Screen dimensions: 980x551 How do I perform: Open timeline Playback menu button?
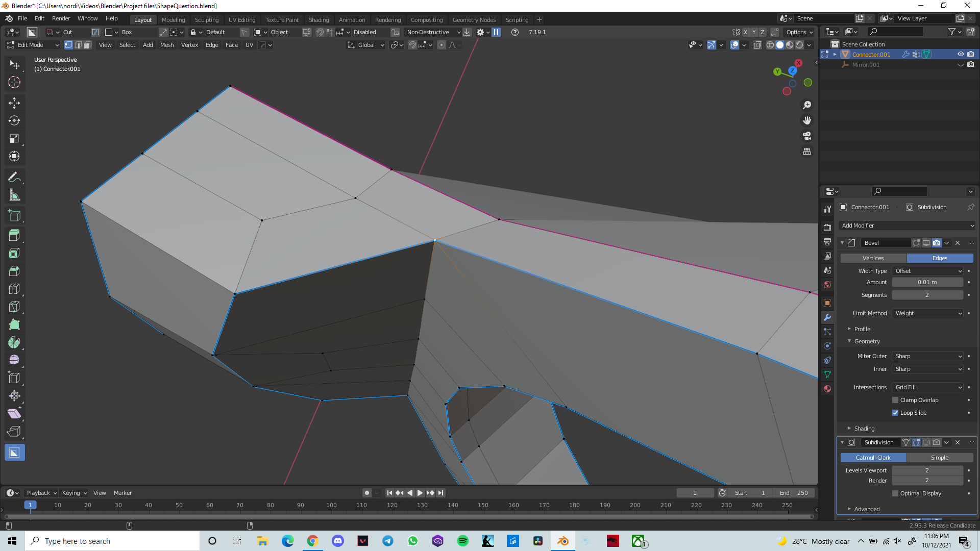[42, 493]
